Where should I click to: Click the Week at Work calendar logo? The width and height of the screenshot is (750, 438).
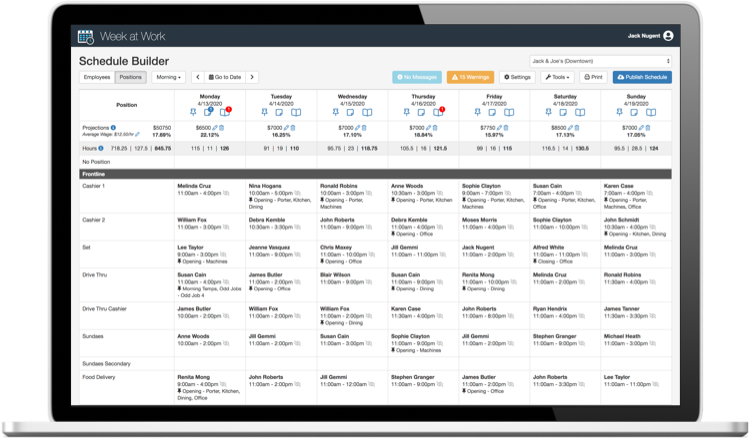pyautogui.click(x=87, y=36)
